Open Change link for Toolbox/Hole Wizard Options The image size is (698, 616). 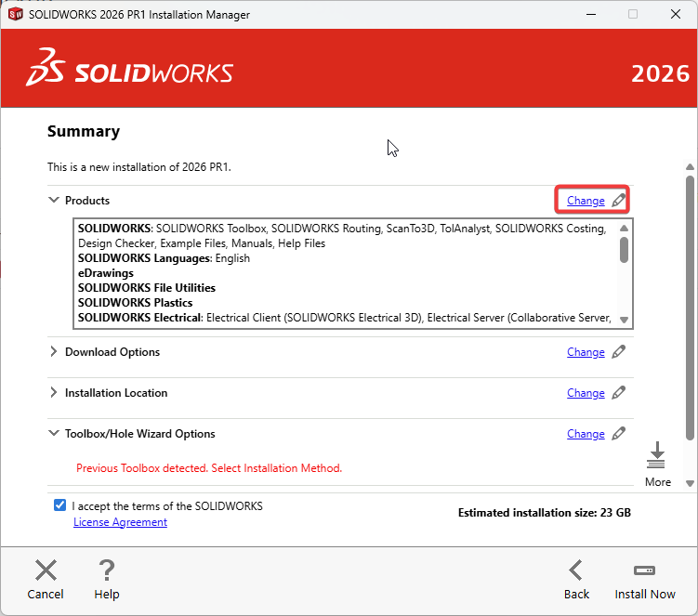(586, 434)
